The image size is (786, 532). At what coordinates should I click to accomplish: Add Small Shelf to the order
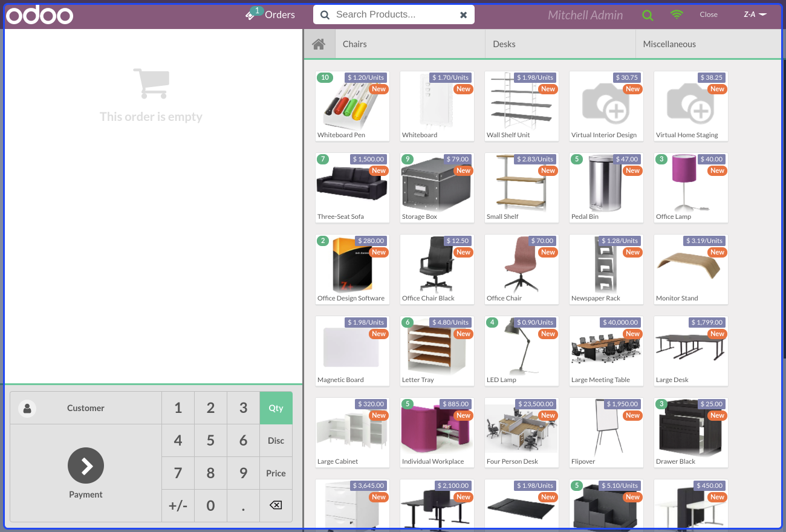point(522,188)
